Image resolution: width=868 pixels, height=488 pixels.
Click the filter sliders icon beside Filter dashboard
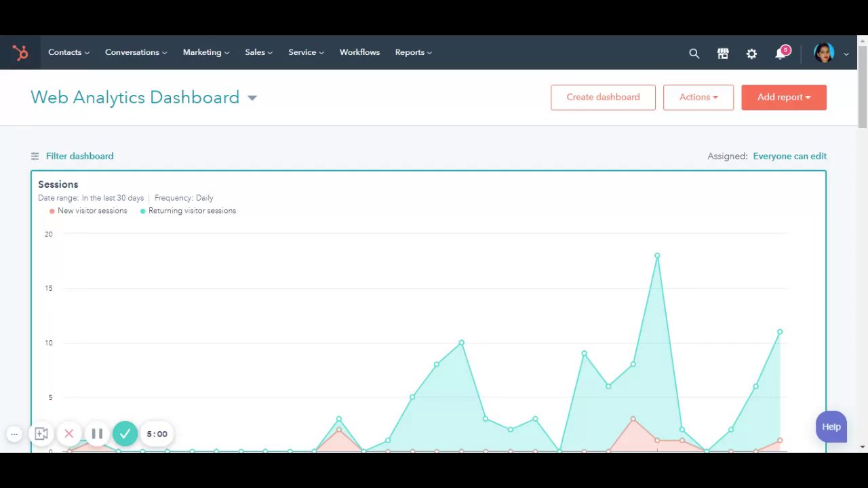(x=35, y=156)
